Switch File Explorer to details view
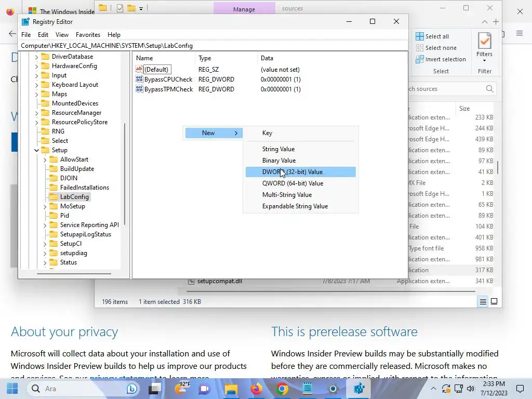Screen dimensions: 532x399 coord(483,302)
